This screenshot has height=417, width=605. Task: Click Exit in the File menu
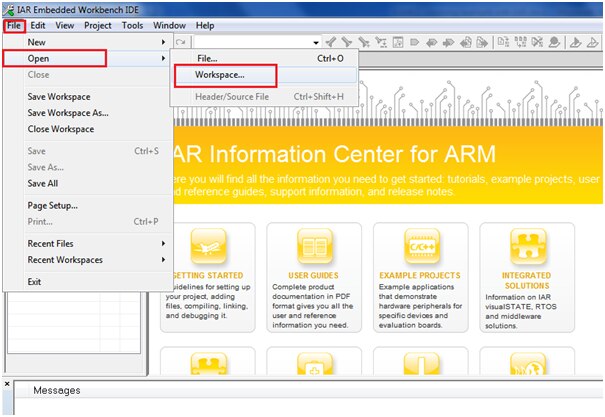36,282
